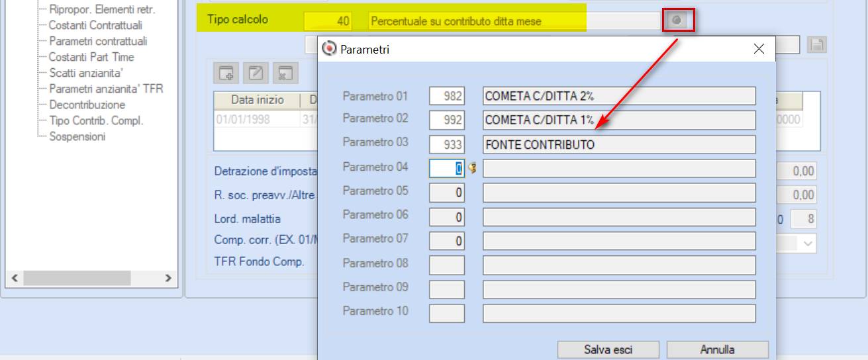868x360 pixels.
Task: Click the Parametro 01 label
Action: click(375, 96)
